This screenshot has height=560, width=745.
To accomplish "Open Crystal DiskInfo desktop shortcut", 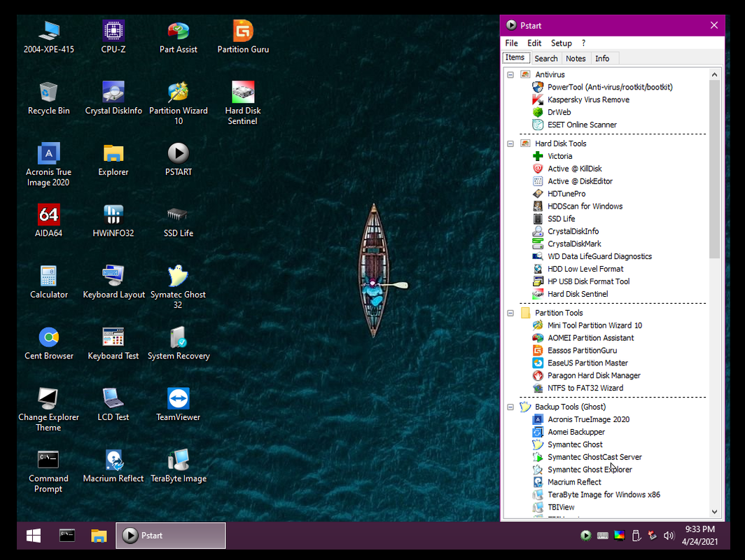I will pos(113,98).
